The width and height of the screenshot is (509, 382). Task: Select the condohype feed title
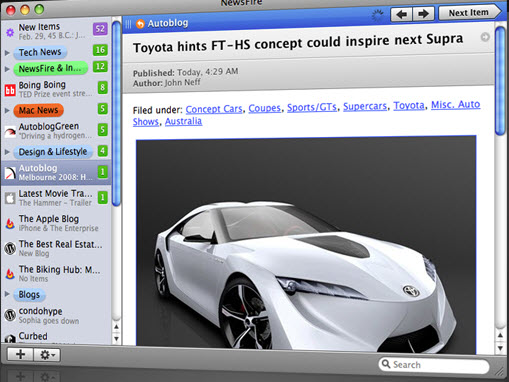pos(40,311)
